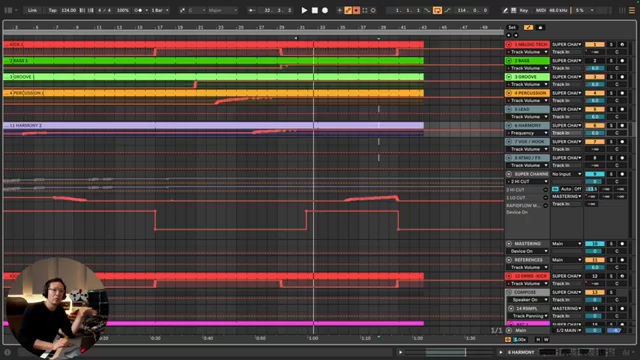This screenshot has height=360, width=640.
Task: Open the root note C dropdown
Action: pyautogui.click(x=196, y=10)
